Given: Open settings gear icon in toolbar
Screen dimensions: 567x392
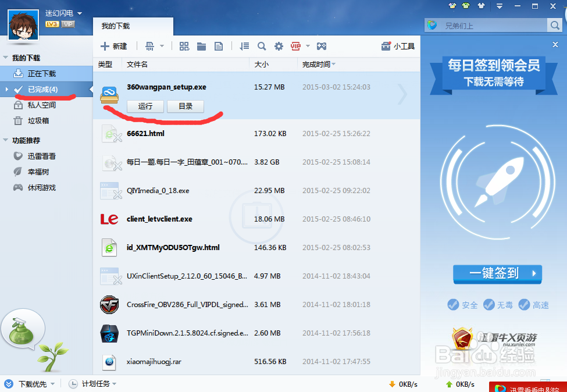Looking at the screenshot, I should 279,47.
